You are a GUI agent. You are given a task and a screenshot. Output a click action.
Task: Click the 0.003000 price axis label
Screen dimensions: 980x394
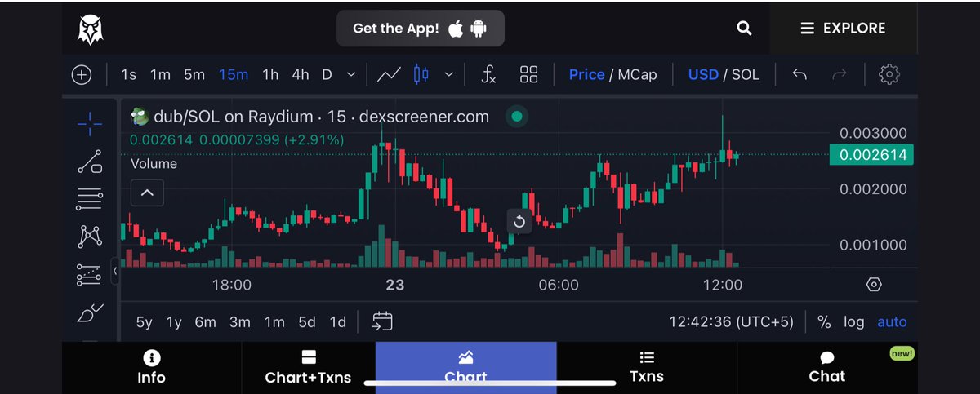(873, 133)
